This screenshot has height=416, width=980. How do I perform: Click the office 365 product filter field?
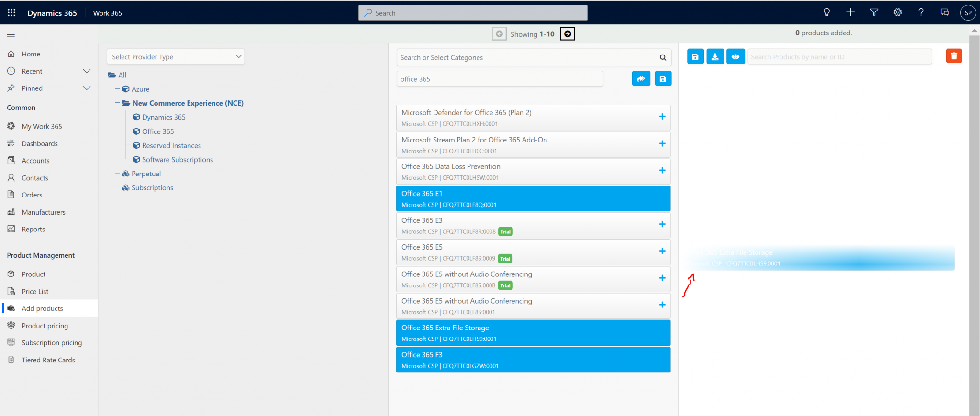tap(500, 79)
